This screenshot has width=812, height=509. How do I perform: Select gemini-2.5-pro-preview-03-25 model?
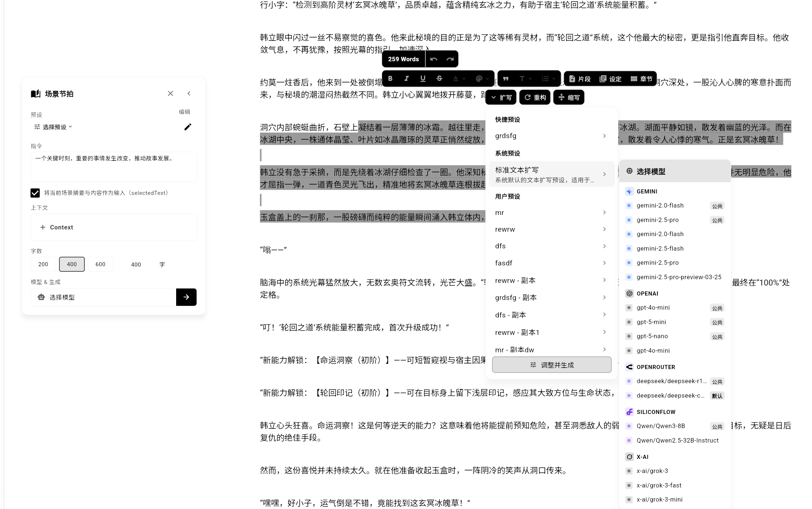pos(674,277)
